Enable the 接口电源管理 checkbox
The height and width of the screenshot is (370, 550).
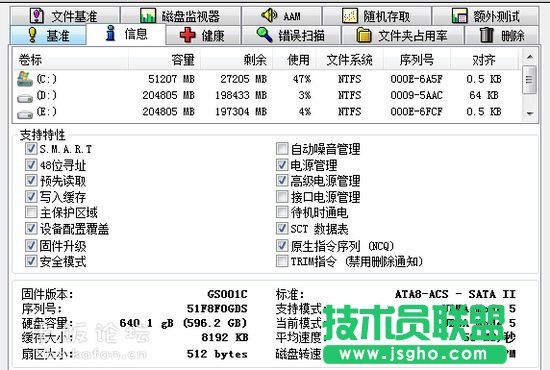282,196
